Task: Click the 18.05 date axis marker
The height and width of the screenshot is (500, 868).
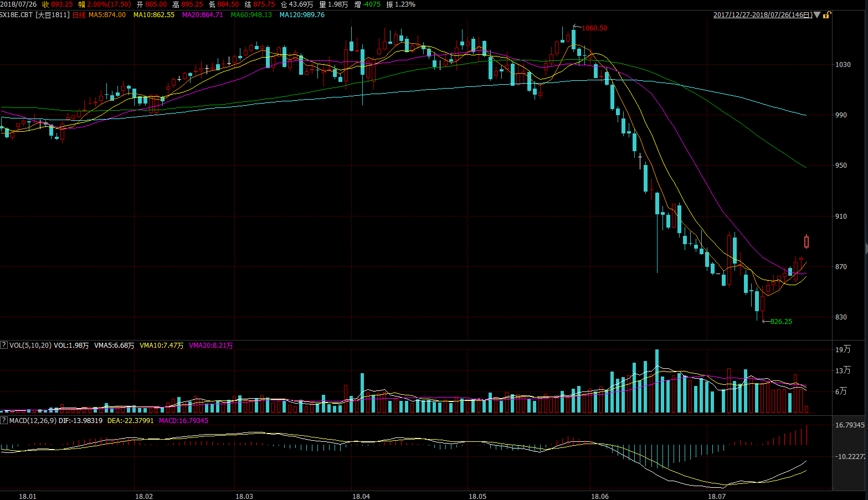Action: pyautogui.click(x=477, y=496)
